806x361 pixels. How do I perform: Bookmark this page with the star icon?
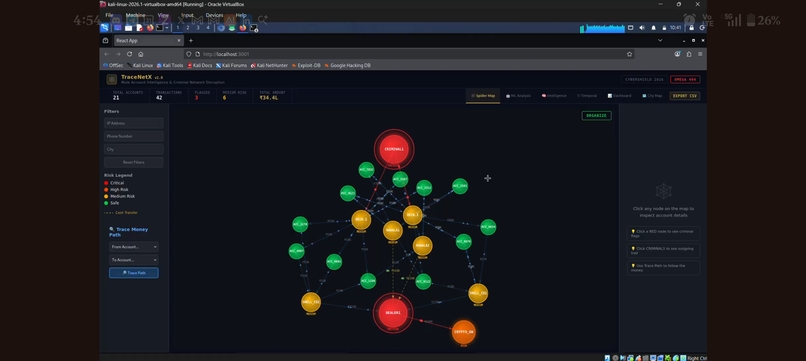click(x=629, y=54)
